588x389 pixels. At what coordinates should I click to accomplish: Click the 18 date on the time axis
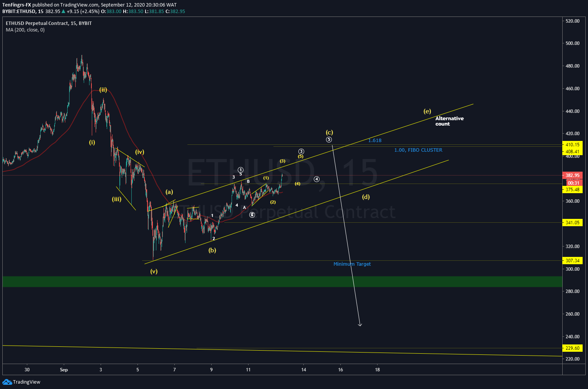click(378, 370)
